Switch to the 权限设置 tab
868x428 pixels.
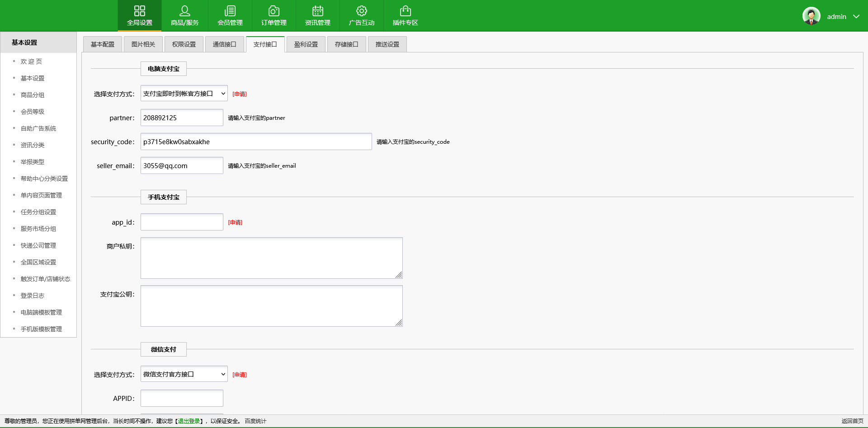click(x=184, y=44)
